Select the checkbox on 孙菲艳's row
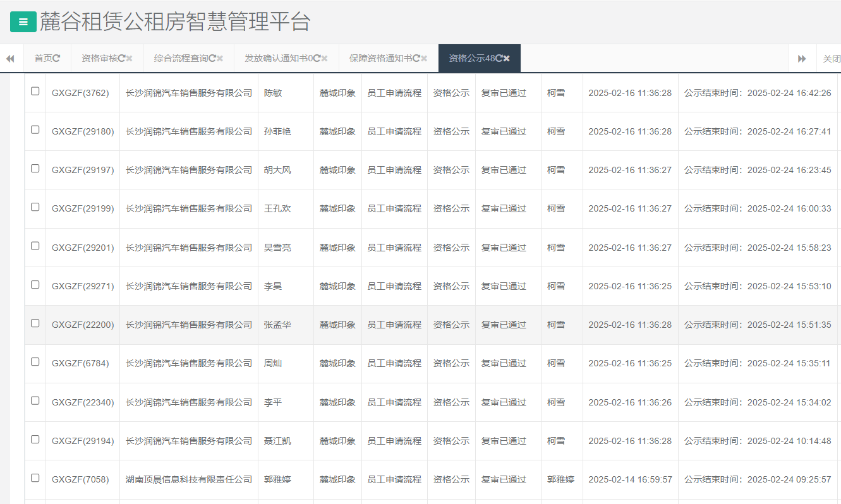This screenshot has width=841, height=504. pyautogui.click(x=35, y=131)
